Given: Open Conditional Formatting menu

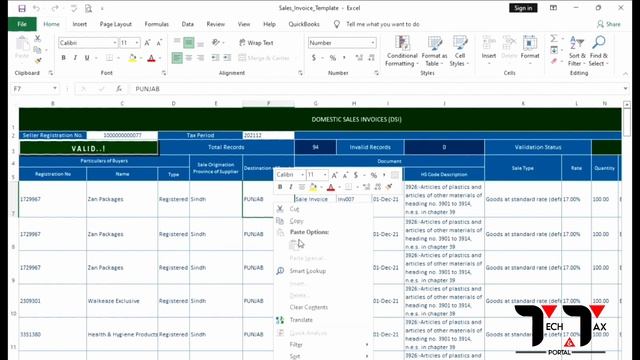Looking at the screenshot, I should tap(402, 51).
